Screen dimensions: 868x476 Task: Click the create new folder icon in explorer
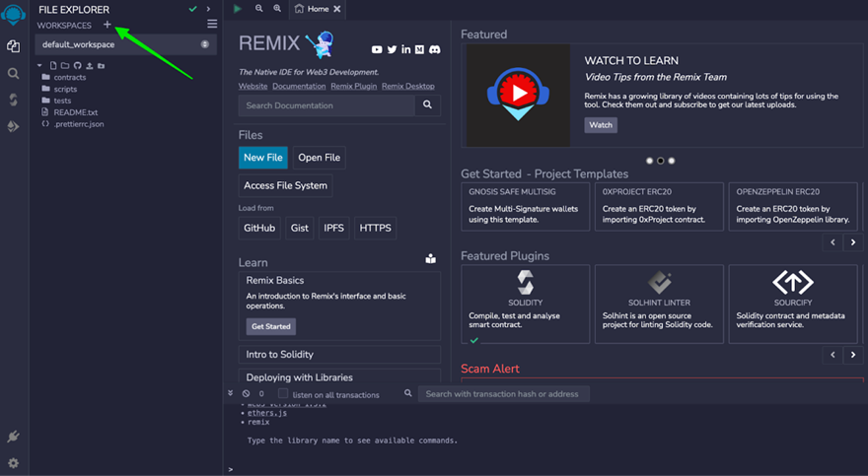(x=65, y=65)
